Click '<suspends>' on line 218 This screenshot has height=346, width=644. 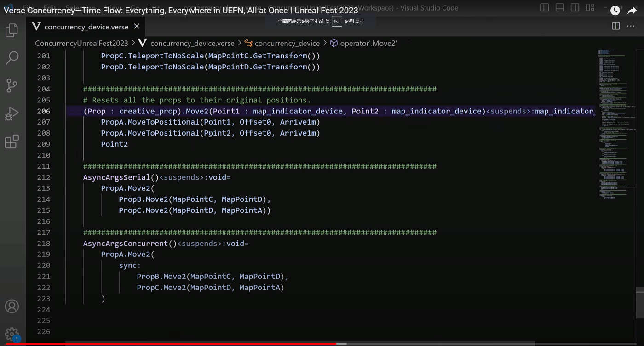click(x=200, y=244)
